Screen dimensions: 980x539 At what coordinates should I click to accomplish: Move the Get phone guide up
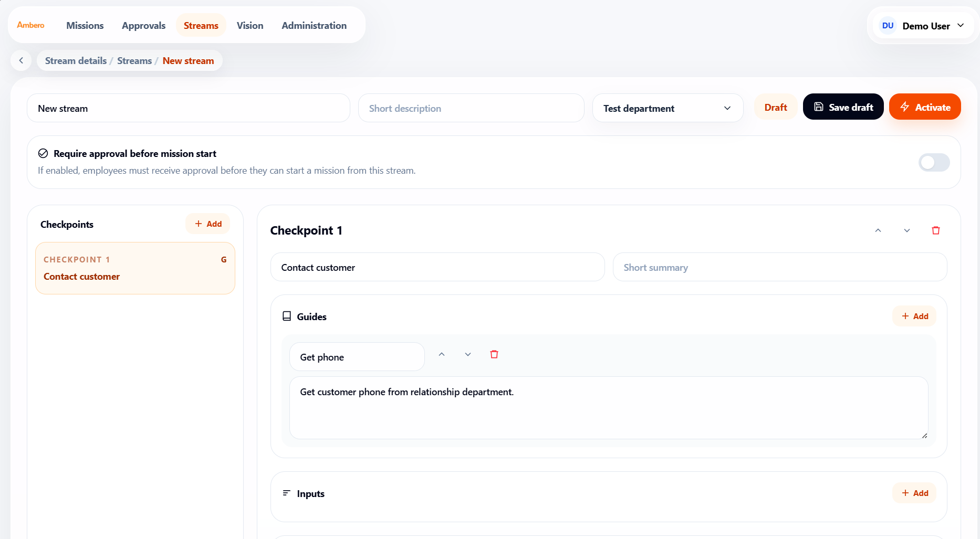pyautogui.click(x=442, y=354)
